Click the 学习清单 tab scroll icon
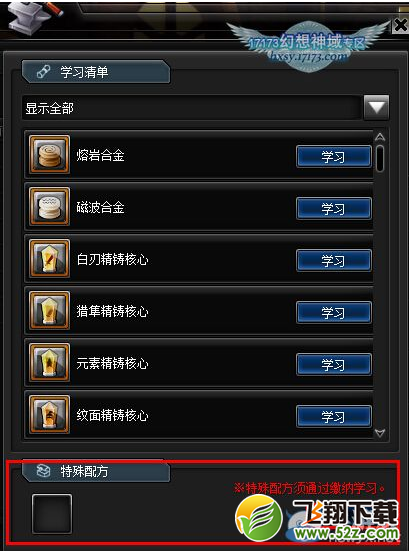The image size is (410, 552). pos(44,72)
